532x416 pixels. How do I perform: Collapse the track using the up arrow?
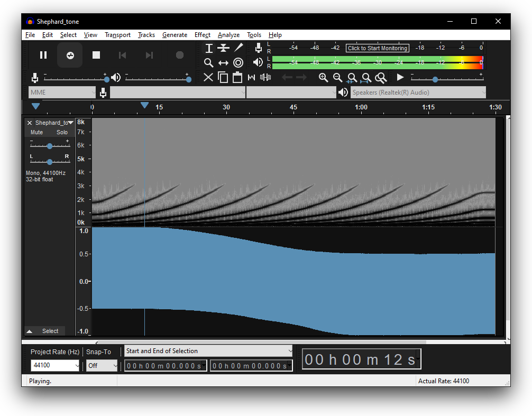tap(30, 331)
